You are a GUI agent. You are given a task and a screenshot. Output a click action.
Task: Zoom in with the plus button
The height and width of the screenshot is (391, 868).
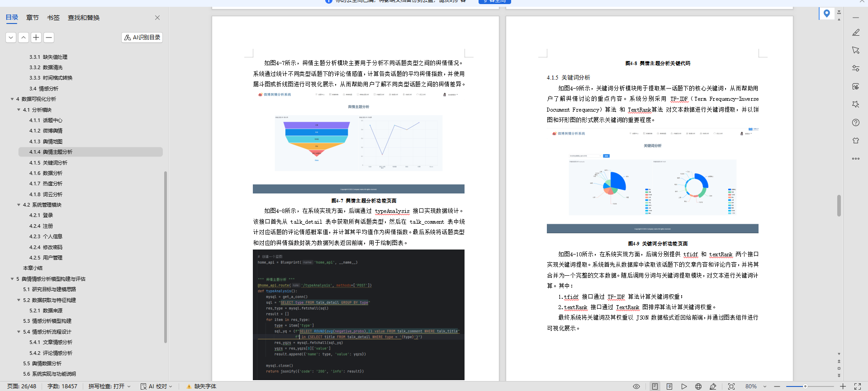click(x=843, y=386)
